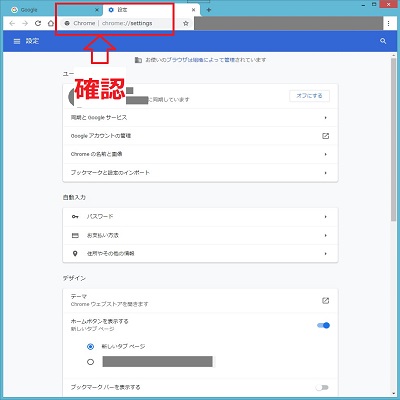The image size is (400, 400).
Task: Open a new tab with plus button
Action: tap(209, 10)
